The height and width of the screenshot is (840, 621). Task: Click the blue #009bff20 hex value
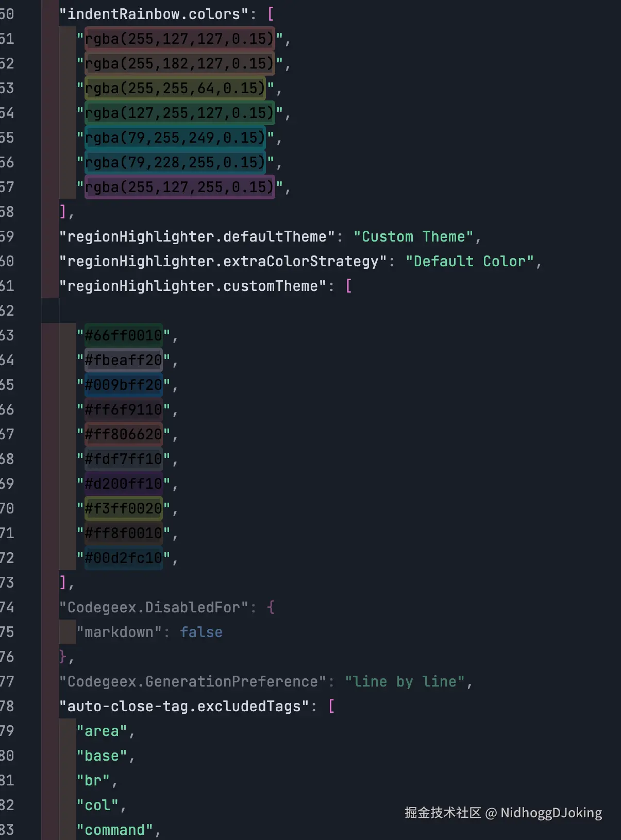[123, 385]
